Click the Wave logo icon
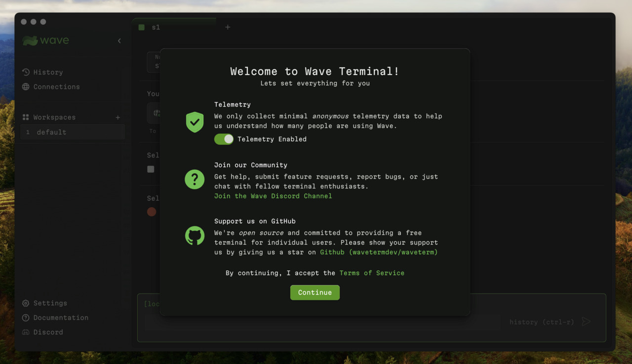 (32, 40)
